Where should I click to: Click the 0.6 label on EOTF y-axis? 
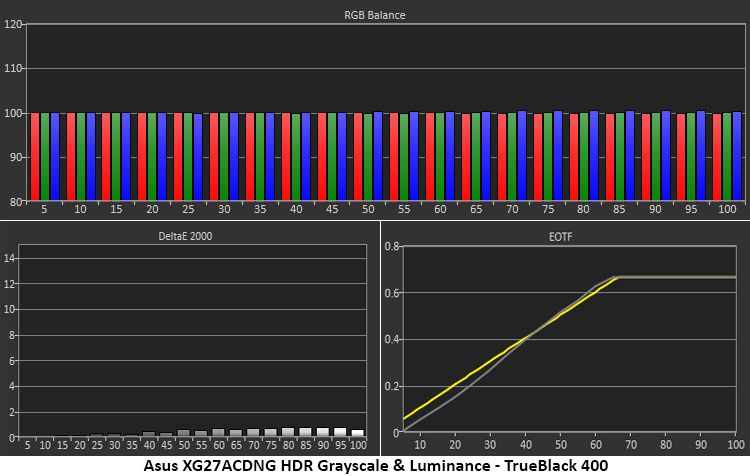[x=392, y=293]
